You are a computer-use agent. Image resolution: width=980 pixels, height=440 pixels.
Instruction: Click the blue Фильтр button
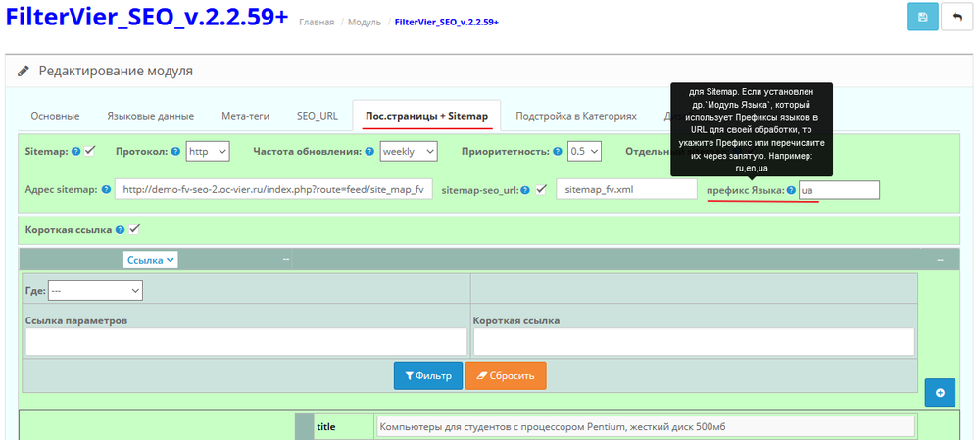pyautogui.click(x=428, y=376)
